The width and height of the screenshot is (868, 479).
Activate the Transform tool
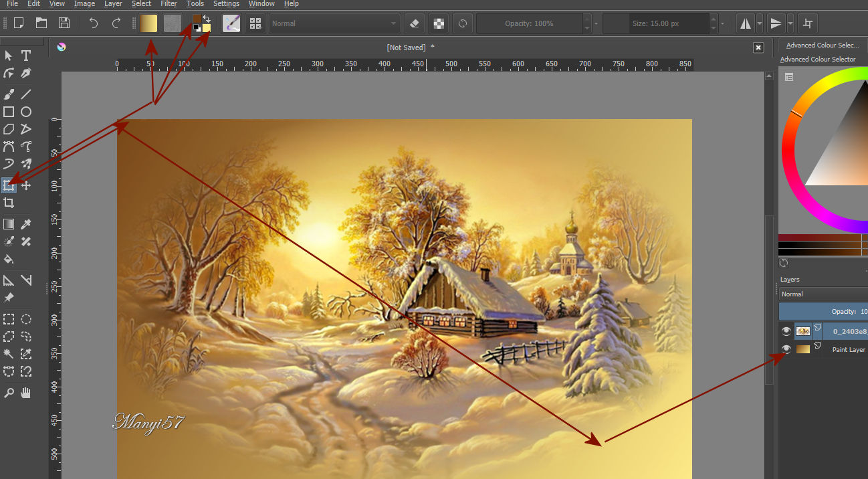coord(9,185)
